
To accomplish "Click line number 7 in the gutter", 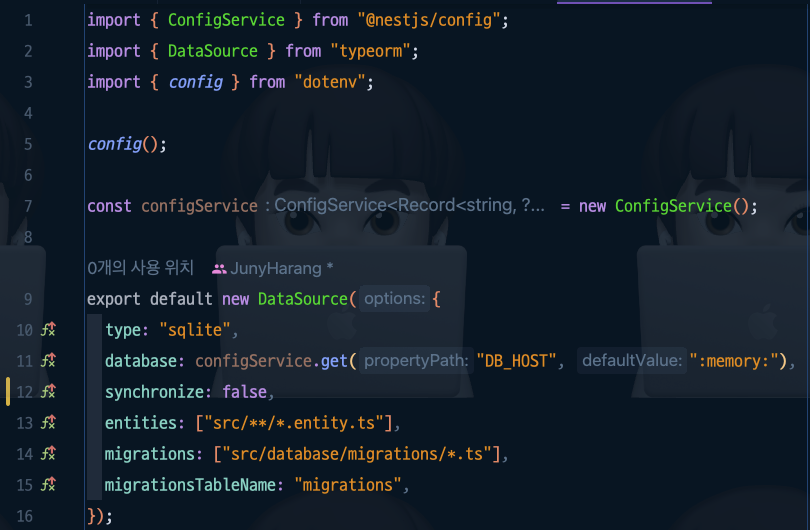I will 28,206.
